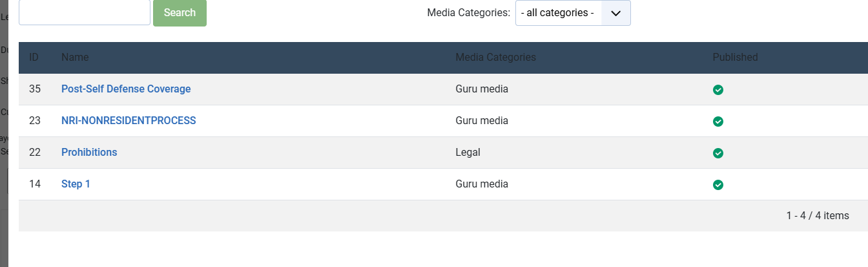Click the media search text field
This screenshot has height=267, width=868.
coord(85,12)
